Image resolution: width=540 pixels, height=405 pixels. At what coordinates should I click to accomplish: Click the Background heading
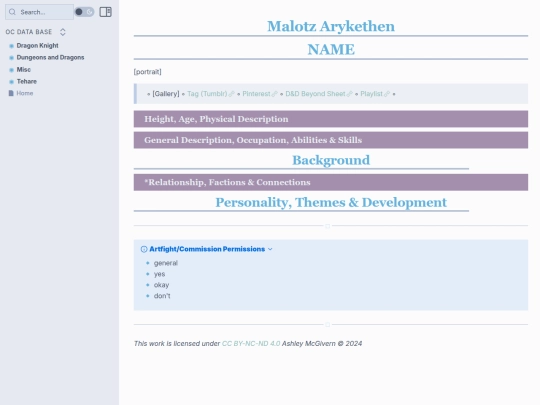tap(331, 160)
